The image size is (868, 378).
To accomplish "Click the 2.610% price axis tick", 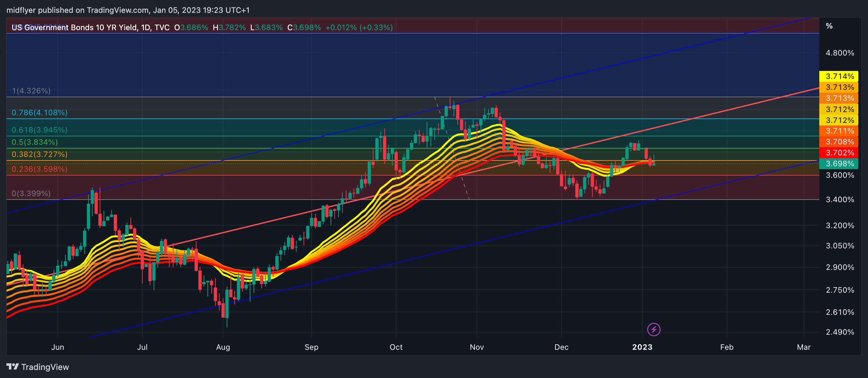I will click(x=840, y=312).
